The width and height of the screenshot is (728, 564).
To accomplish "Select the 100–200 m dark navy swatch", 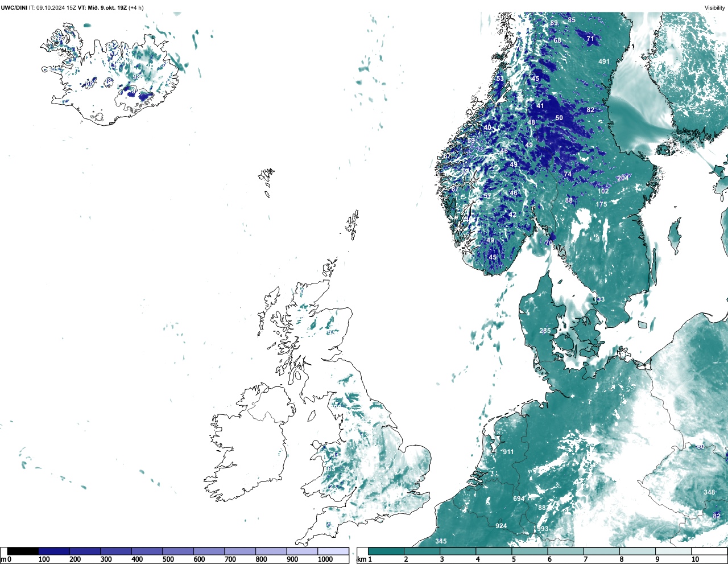I will [x=54, y=551].
